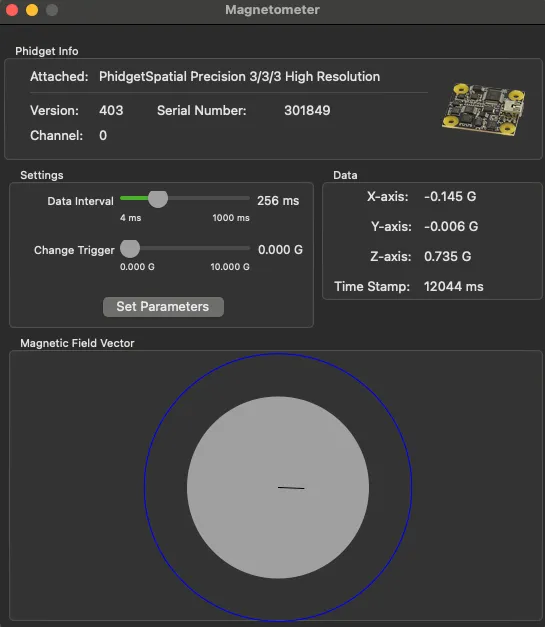The height and width of the screenshot is (627, 545).
Task: Click the Phidget Info heading
Action: pyautogui.click(x=47, y=51)
